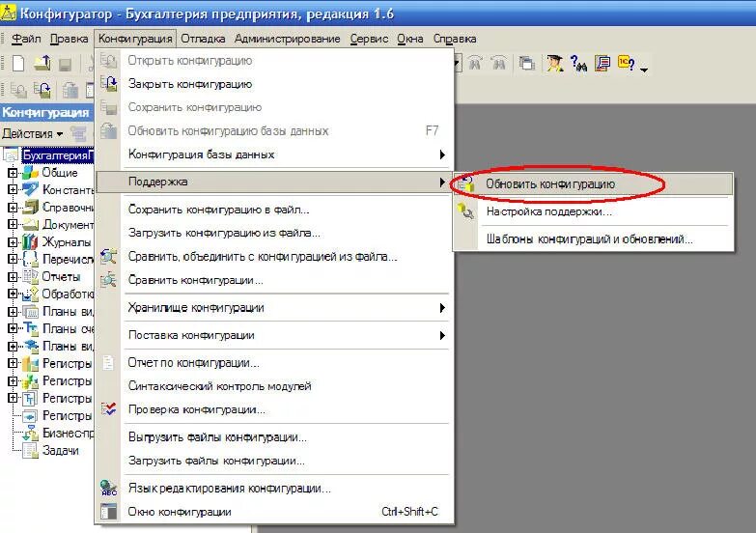Screen dimensions: 756x533
Task: Open the Администрирование menu
Action: (x=288, y=39)
